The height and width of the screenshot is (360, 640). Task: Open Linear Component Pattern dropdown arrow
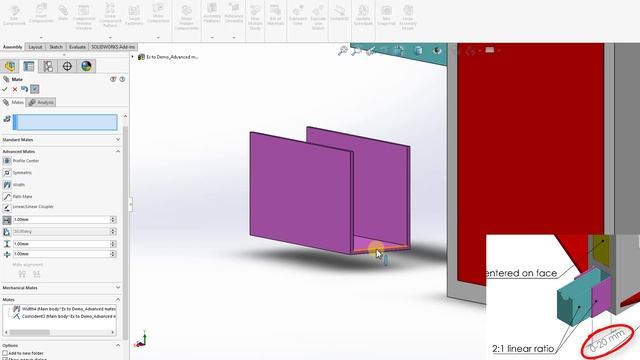pos(110,38)
